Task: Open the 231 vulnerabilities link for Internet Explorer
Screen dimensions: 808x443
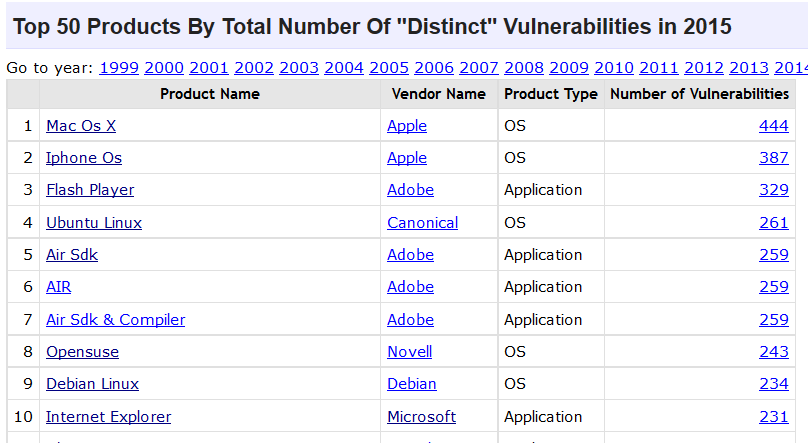Action: coord(773,417)
